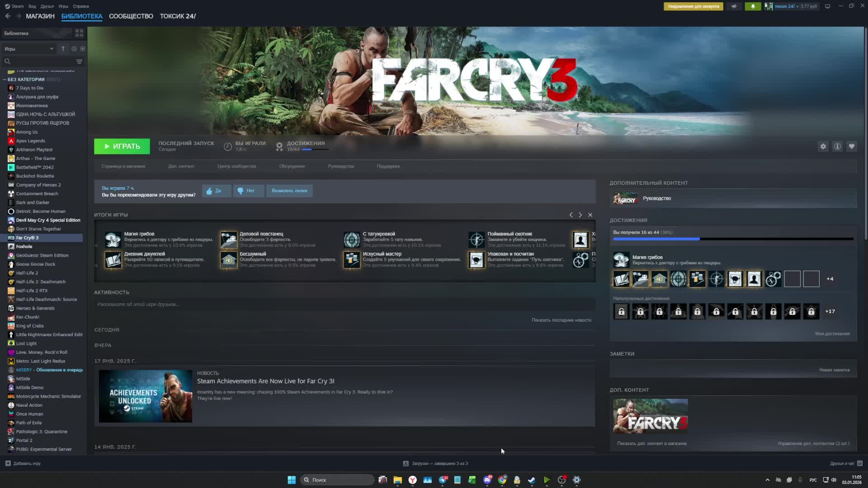The image size is (868, 488).
Task: Open the Справка menu
Action: (81, 6)
